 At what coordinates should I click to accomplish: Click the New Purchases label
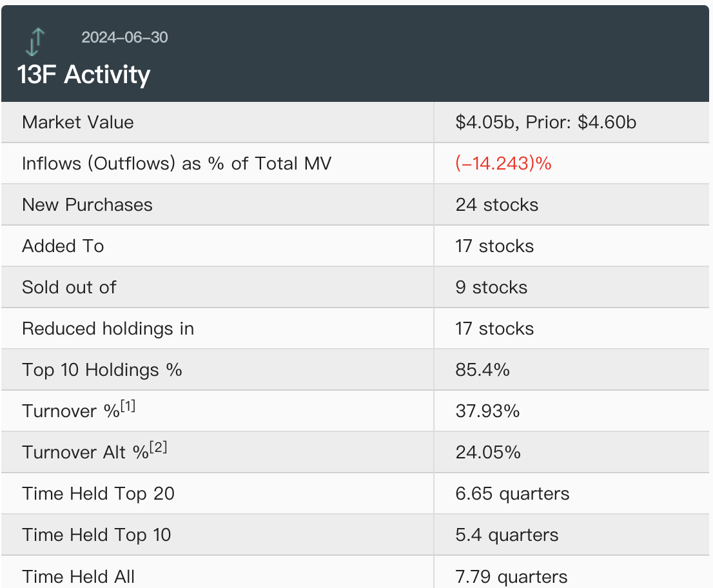coord(87,205)
